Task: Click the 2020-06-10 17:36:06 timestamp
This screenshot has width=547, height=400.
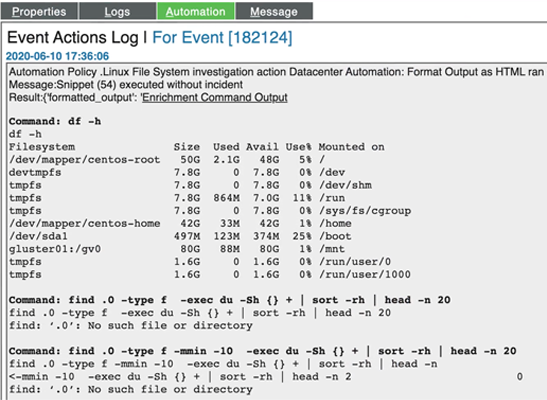Action: tap(57, 56)
